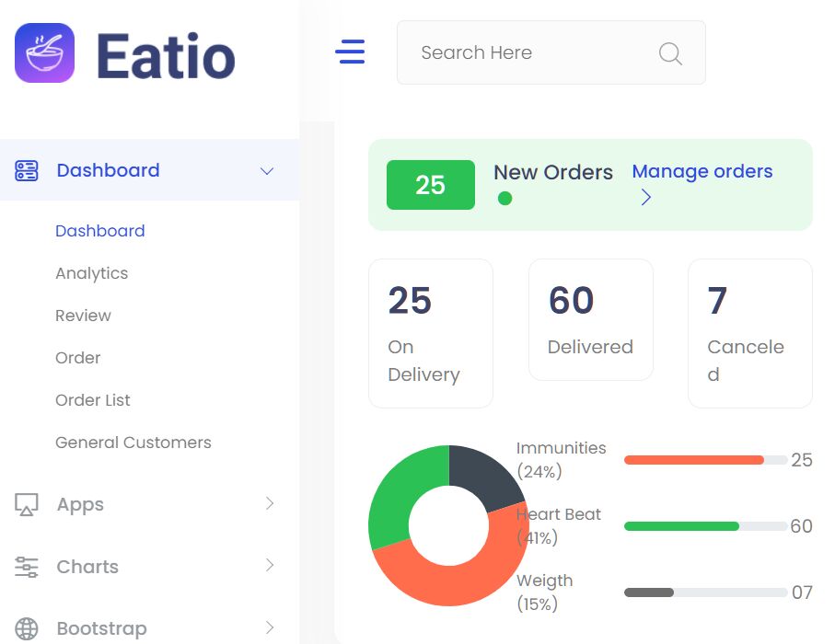Select the Dashboard sidebar icon
The image size is (835, 644).
pyautogui.click(x=26, y=170)
